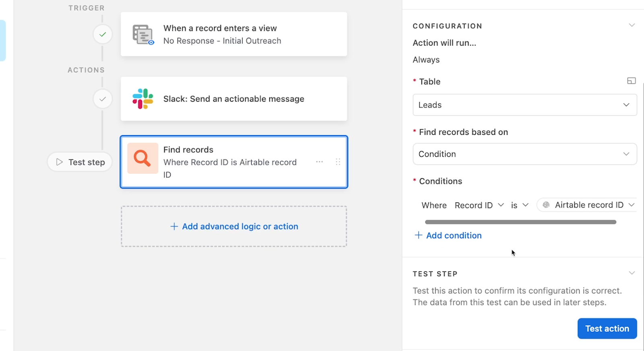644x351 pixels.
Task: Open the Record ID field dropdown
Action: point(479,205)
